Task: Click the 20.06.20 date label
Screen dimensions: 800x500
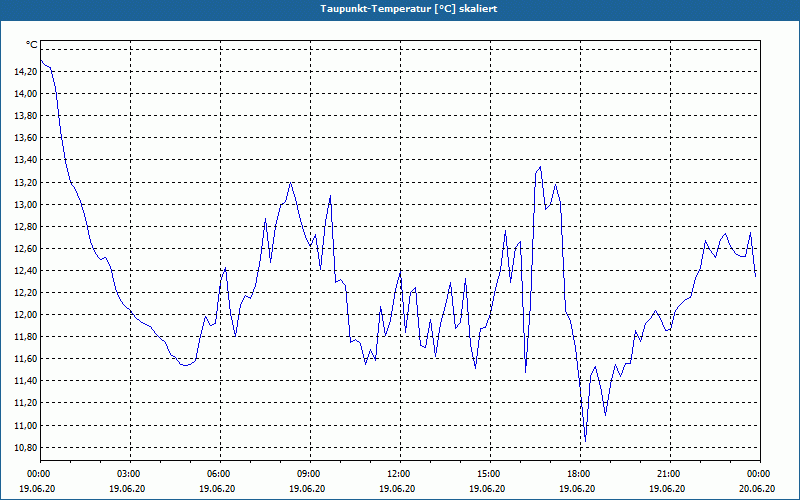Action: [x=757, y=488]
